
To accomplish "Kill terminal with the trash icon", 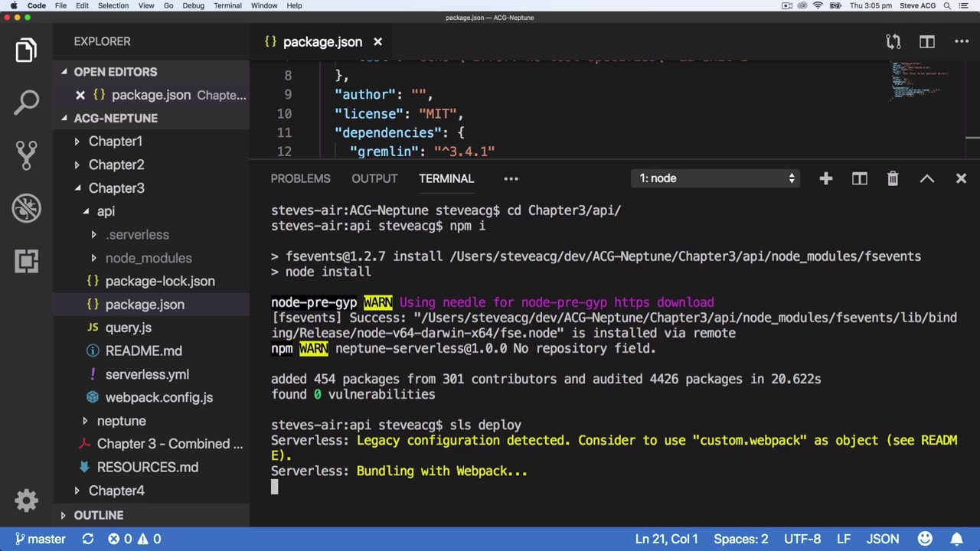I will coord(893,178).
